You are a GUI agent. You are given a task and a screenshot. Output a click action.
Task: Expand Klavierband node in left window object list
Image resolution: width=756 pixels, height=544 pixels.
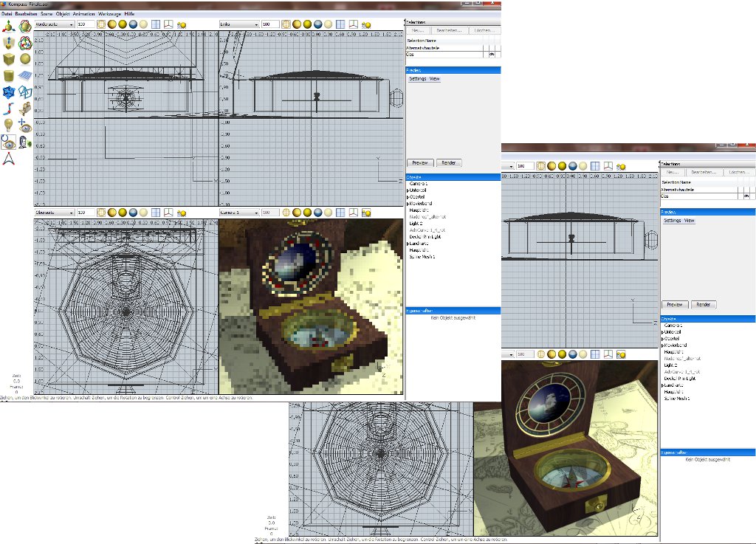[x=408, y=204]
